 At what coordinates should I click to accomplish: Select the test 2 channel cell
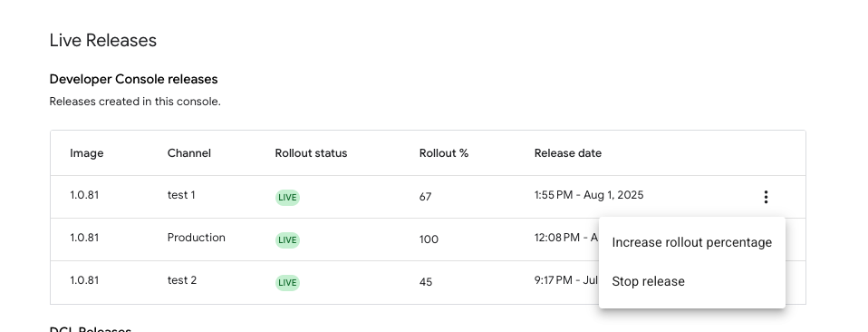click(x=182, y=280)
